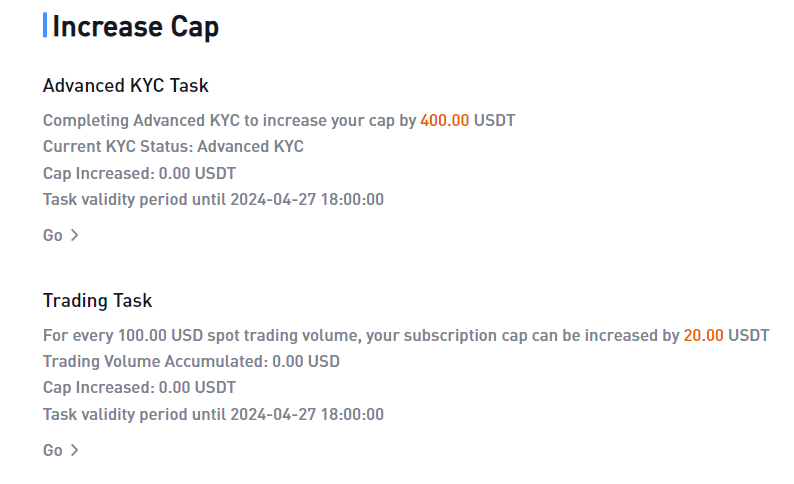Click the Increase Cap section heading

(136, 26)
